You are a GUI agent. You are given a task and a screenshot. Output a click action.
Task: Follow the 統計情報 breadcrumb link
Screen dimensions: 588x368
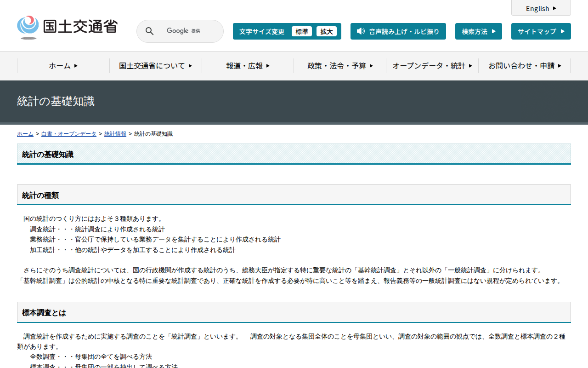115,134
